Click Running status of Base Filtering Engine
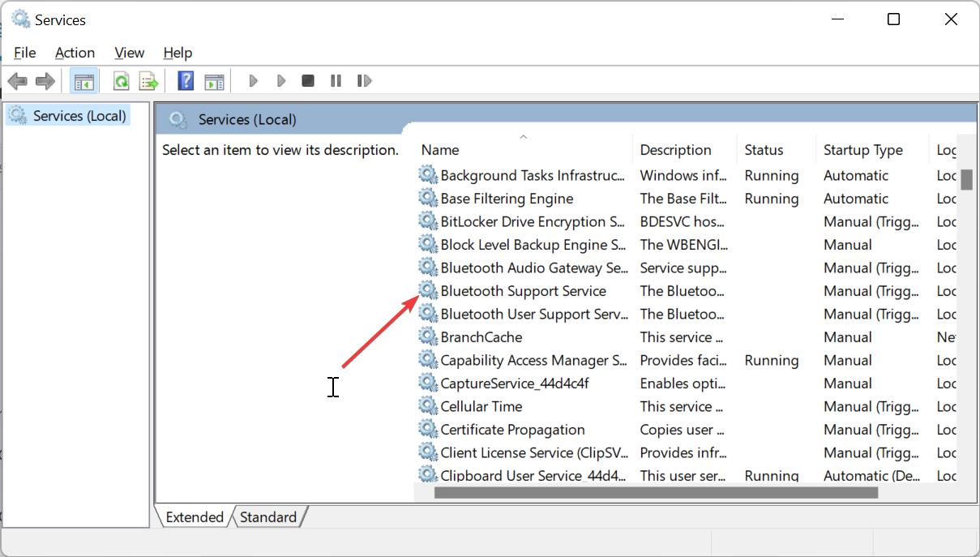The width and height of the screenshot is (980, 557). pos(772,198)
